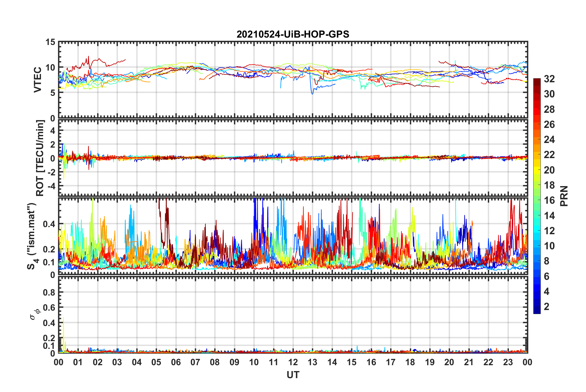Click the UT x-axis label
Viewport: 586px width, 392px height.
pos(293,375)
